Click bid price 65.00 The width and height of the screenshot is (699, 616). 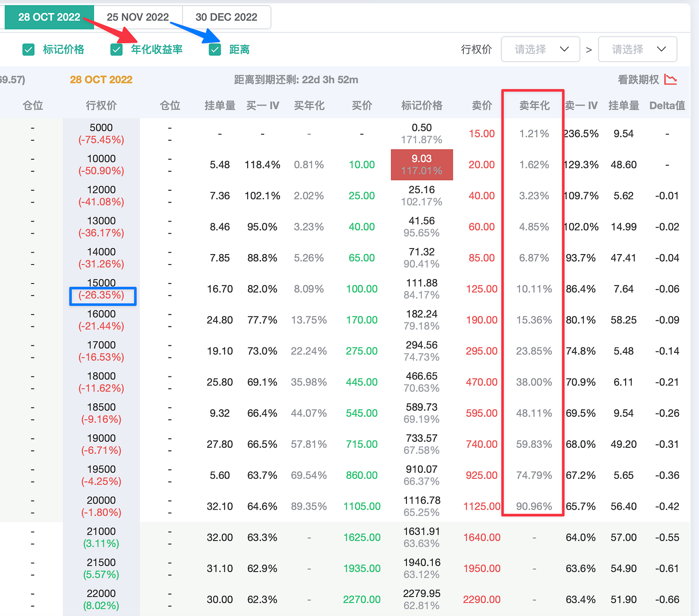(x=362, y=258)
